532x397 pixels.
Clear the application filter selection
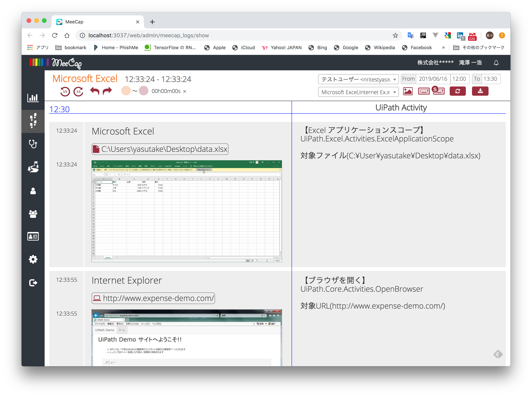(x=388, y=92)
